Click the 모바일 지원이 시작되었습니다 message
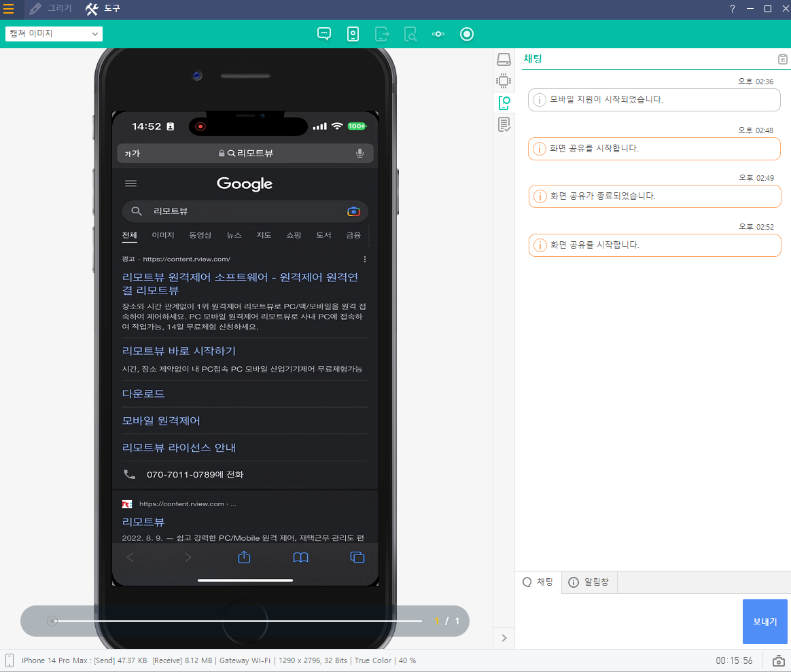Viewport: 791px width, 672px height. click(x=654, y=100)
